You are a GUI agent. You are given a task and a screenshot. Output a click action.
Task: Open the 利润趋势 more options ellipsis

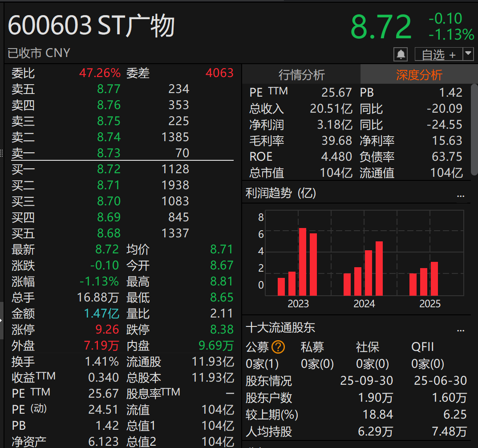(x=461, y=195)
